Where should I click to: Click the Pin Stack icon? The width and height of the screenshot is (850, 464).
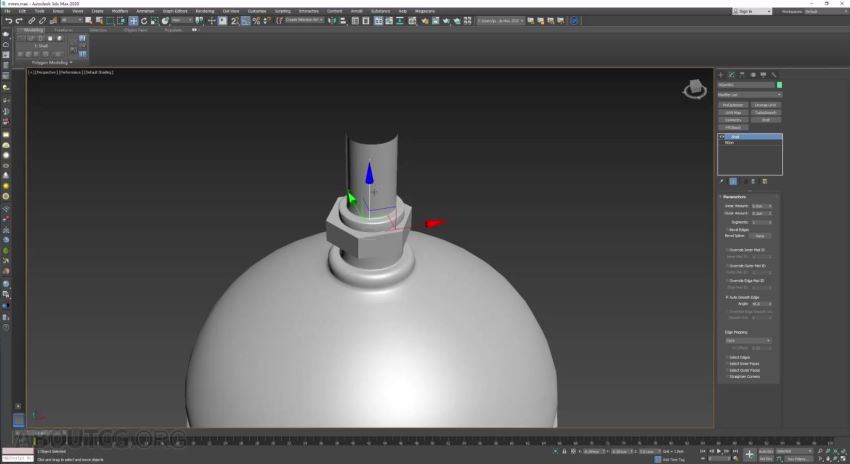pos(722,182)
